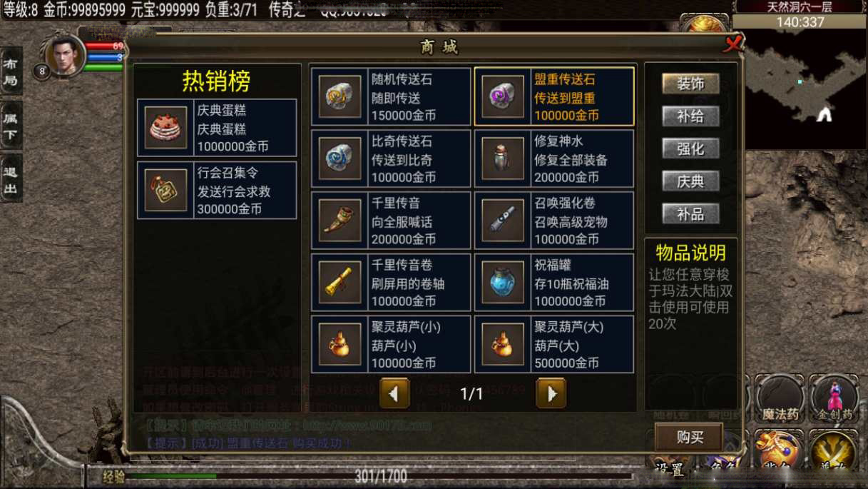Go to the previous shop page arrow
The width and height of the screenshot is (868, 489).
394,393
